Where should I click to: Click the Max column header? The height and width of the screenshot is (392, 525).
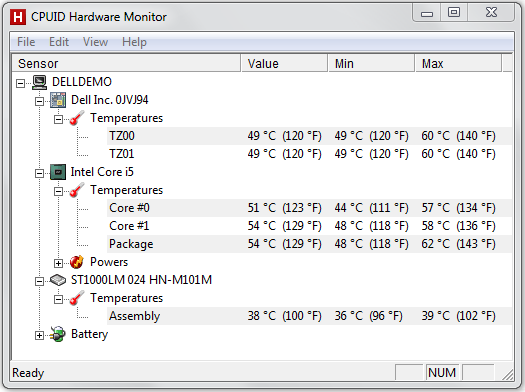[x=458, y=64]
